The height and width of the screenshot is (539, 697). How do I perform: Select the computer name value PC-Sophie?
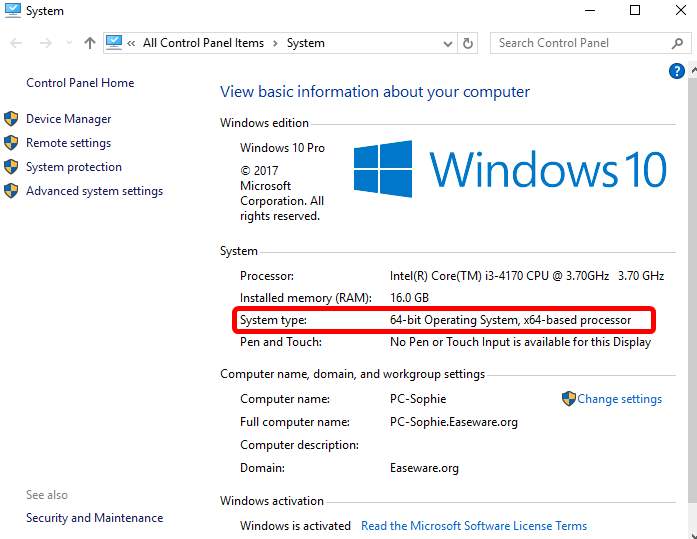tap(418, 399)
